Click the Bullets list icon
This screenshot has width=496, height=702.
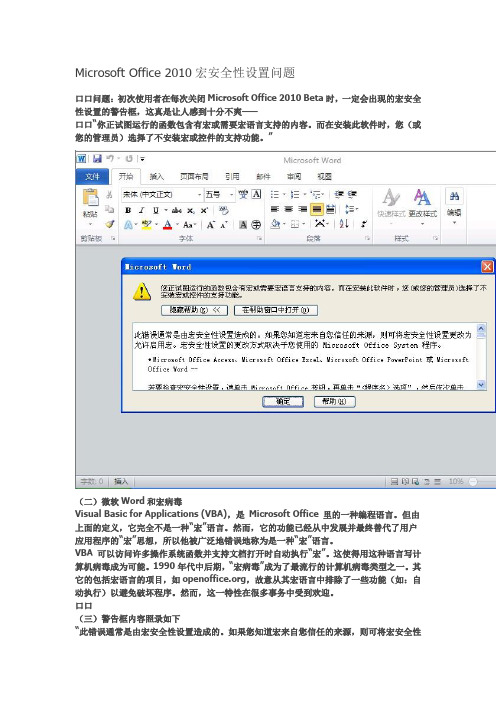274,194
